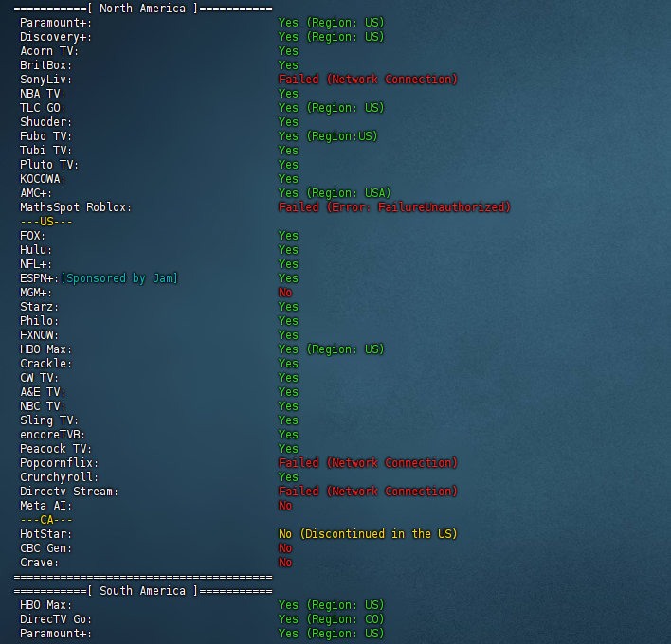Viewport: 671px width, 644px height.
Task: Click the 'Tubi TV:' label
Action: [x=45, y=151]
